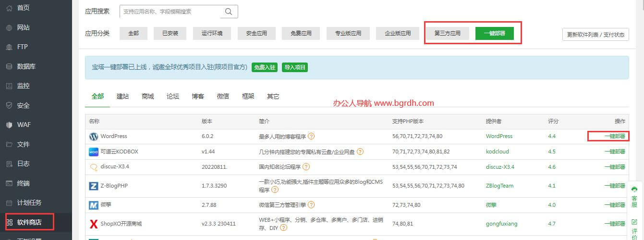Viewport: 644px width, 240px height.
Task: Click the discuz-X3.4 app icon
Action: pyautogui.click(x=94, y=167)
